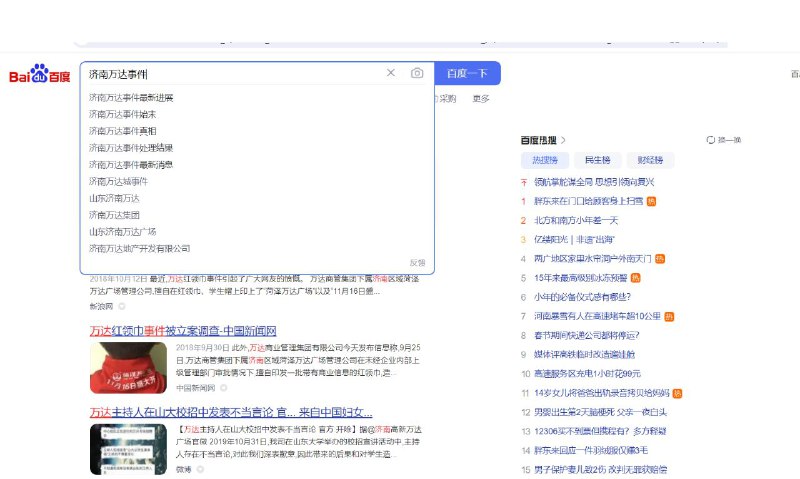
Task: Open the 更多 search category menu
Action: click(x=481, y=98)
